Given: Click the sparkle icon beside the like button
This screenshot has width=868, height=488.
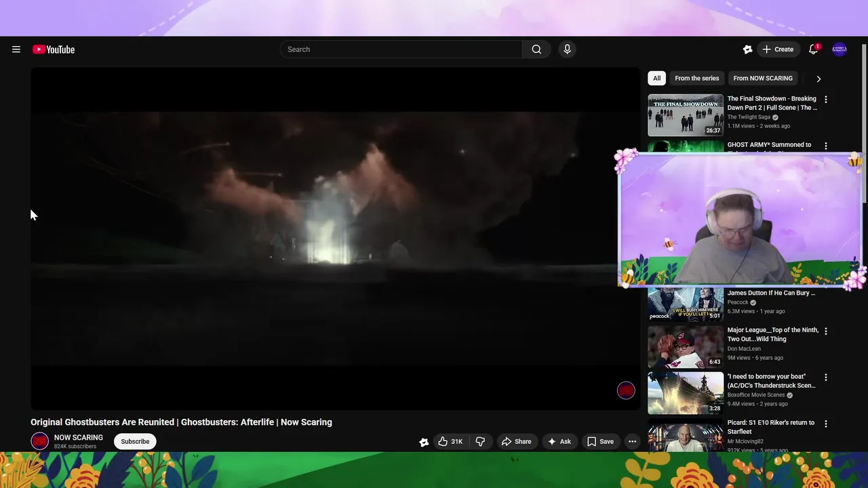Looking at the screenshot, I should pos(424,442).
